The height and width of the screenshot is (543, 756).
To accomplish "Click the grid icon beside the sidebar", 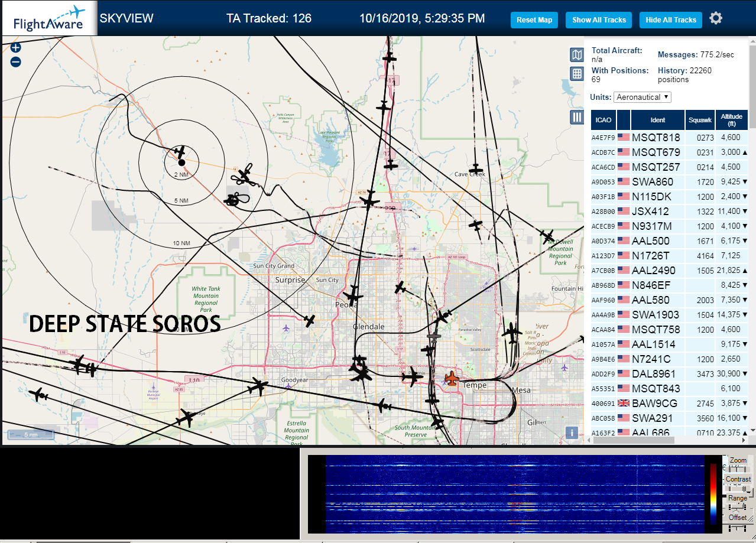I will click(577, 73).
